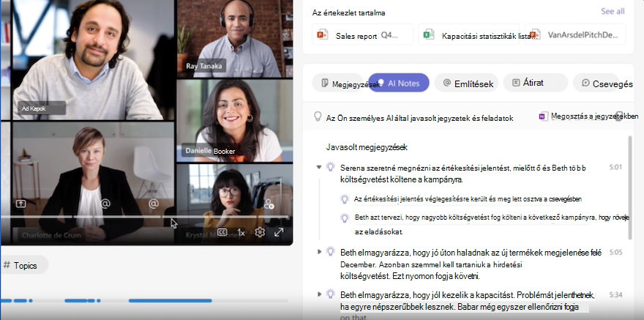Click the lightbulb icon beside Az értékesítési jelentés

[x=345, y=199]
